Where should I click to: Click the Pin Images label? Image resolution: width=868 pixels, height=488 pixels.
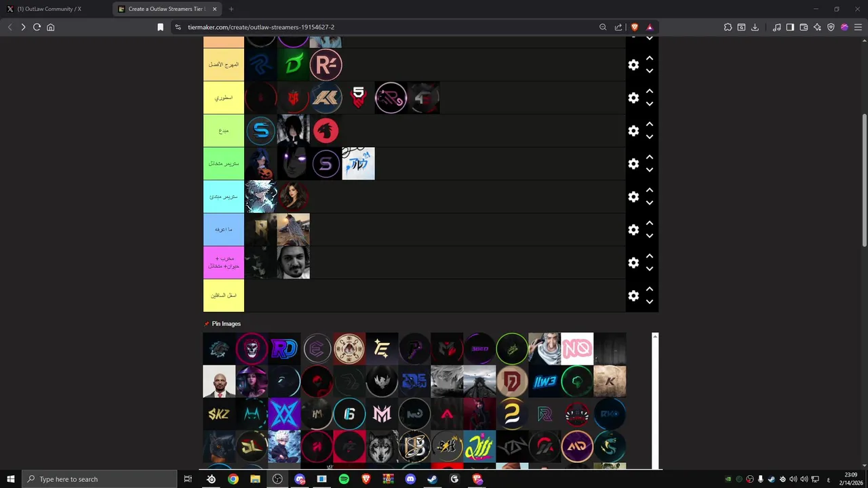coord(226,324)
